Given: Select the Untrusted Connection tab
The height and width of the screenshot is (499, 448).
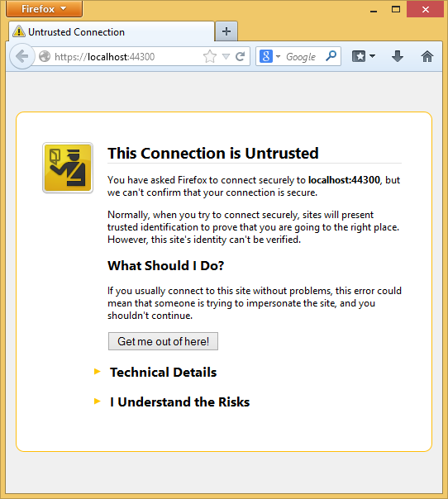Looking at the screenshot, I should [x=112, y=32].
